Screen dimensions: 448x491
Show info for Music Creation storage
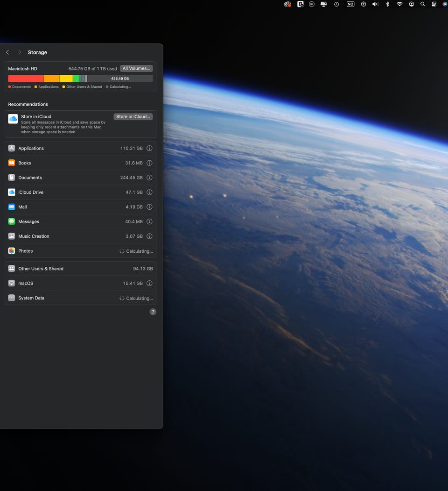(x=149, y=236)
